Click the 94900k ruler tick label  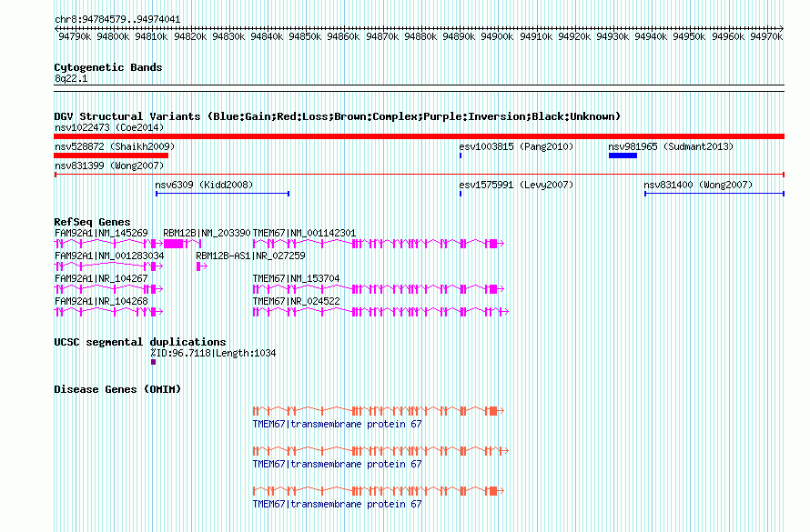(x=497, y=36)
